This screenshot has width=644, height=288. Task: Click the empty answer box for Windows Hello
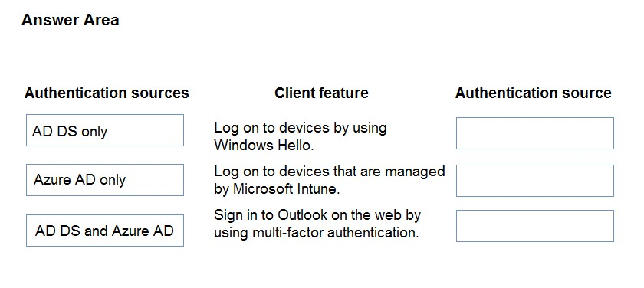point(535,133)
